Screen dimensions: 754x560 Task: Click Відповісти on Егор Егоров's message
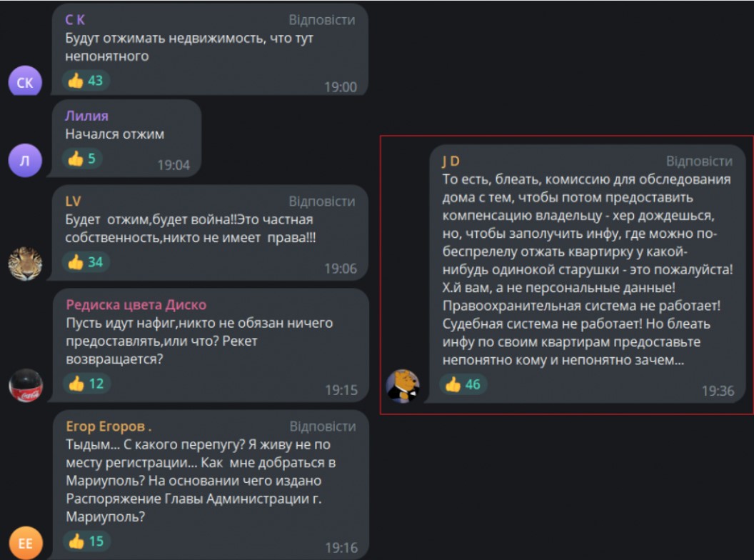pos(321,426)
